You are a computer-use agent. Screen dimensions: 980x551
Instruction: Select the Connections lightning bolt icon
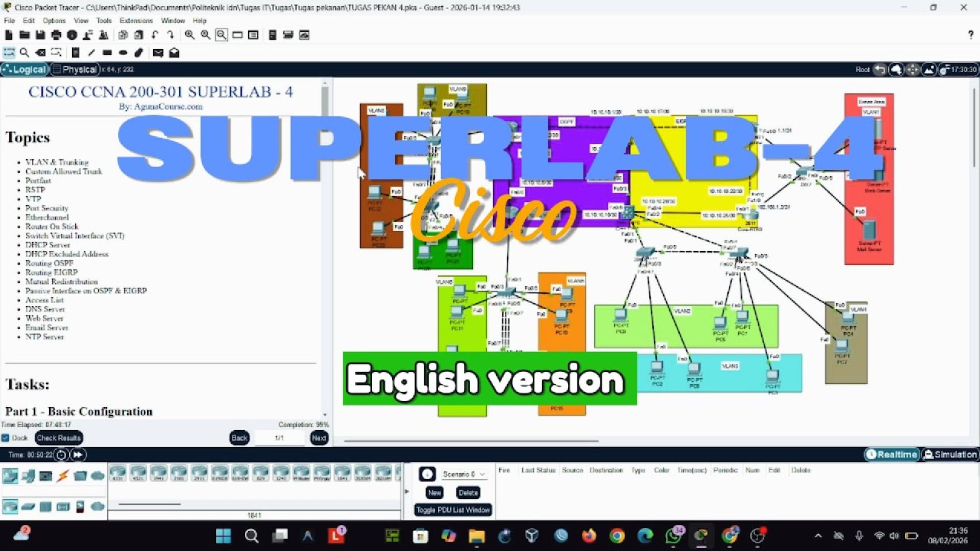pos(63,476)
